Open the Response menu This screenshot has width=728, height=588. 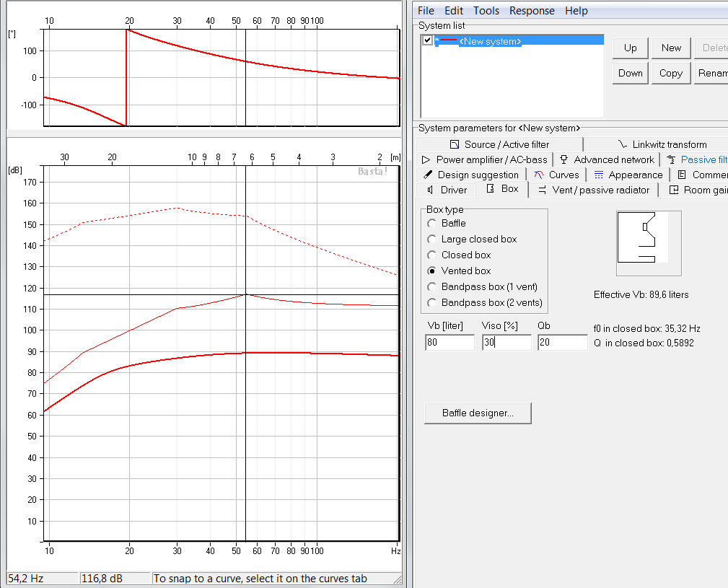tap(532, 11)
